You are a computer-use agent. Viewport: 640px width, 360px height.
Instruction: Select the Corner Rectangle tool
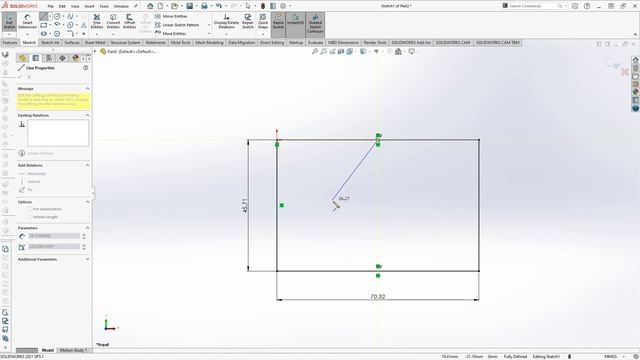pos(43,25)
